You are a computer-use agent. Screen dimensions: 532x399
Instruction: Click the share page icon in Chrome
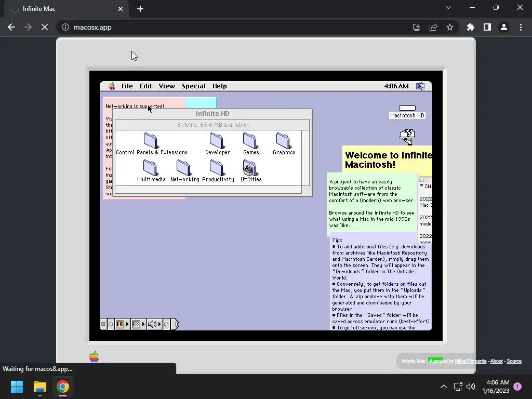click(x=433, y=27)
